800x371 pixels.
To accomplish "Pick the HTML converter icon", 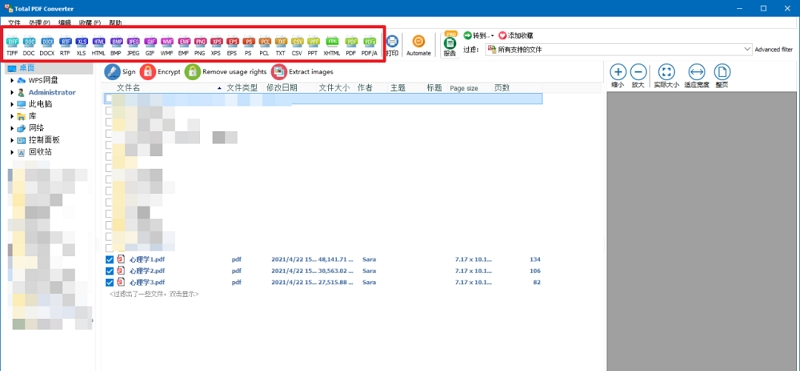I will tap(99, 45).
